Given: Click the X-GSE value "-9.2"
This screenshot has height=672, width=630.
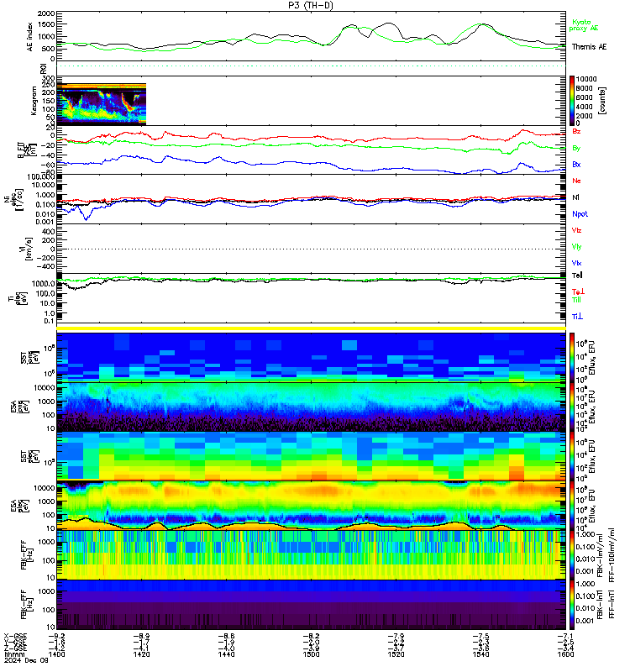Looking at the screenshot, I should click(x=57, y=636).
